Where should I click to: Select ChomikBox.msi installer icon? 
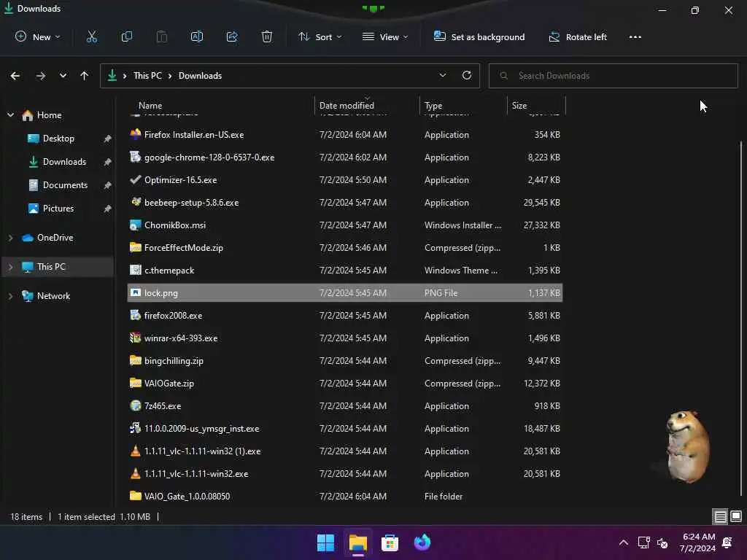tap(135, 225)
